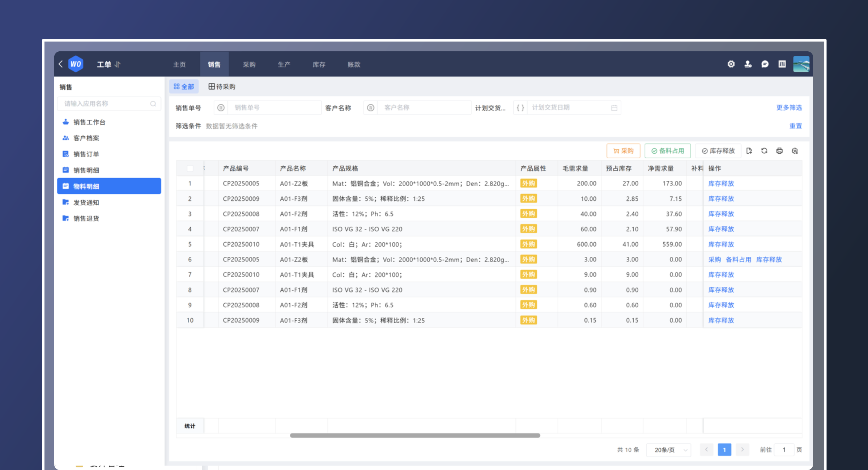Click the orange 采购 button

point(623,151)
